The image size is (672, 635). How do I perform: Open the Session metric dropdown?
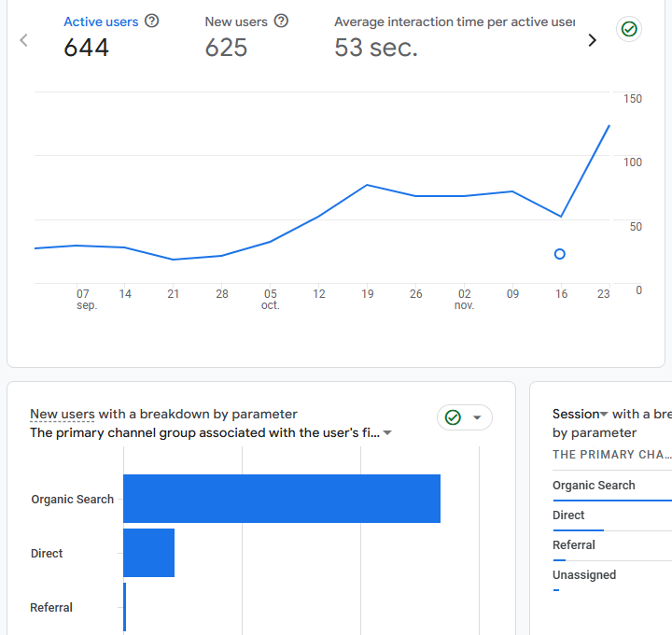(x=603, y=414)
